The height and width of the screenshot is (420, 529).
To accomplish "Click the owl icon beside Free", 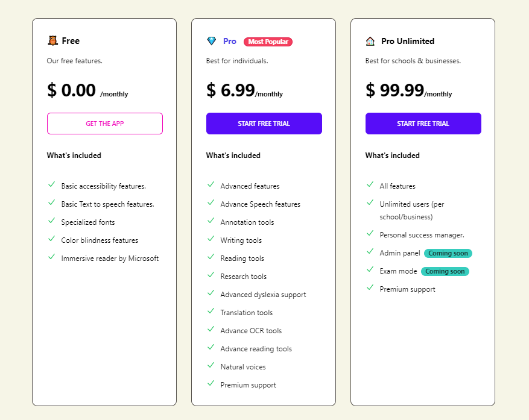I will pyautogui.click(x=52, y=41).
